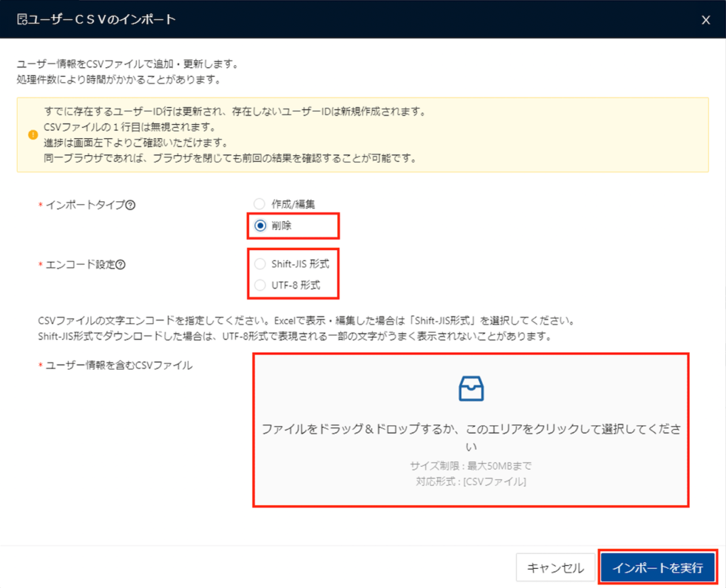Click the orange warning icon in notice box

click(x=33, y=135)
